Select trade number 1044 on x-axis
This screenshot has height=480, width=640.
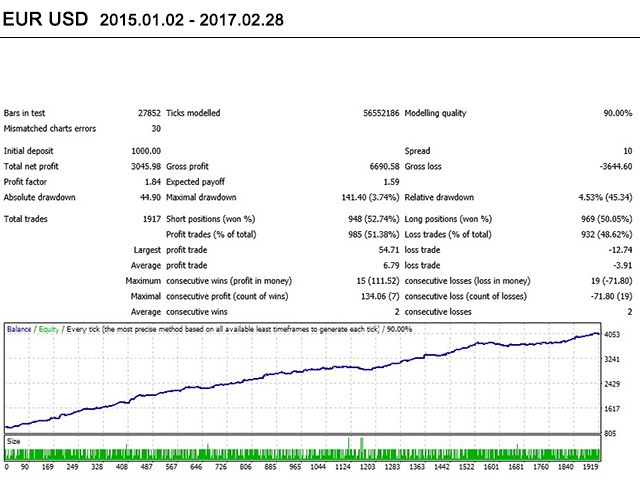(318, 467)
